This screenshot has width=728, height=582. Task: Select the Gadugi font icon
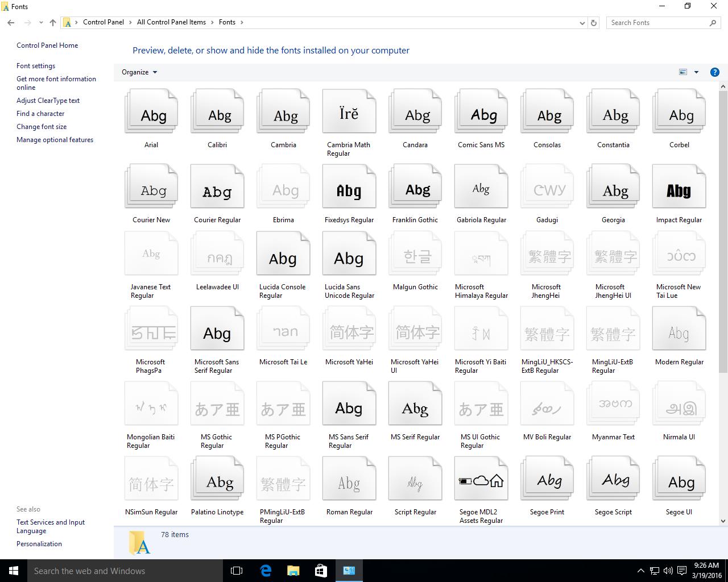click(x=547, y=186)
